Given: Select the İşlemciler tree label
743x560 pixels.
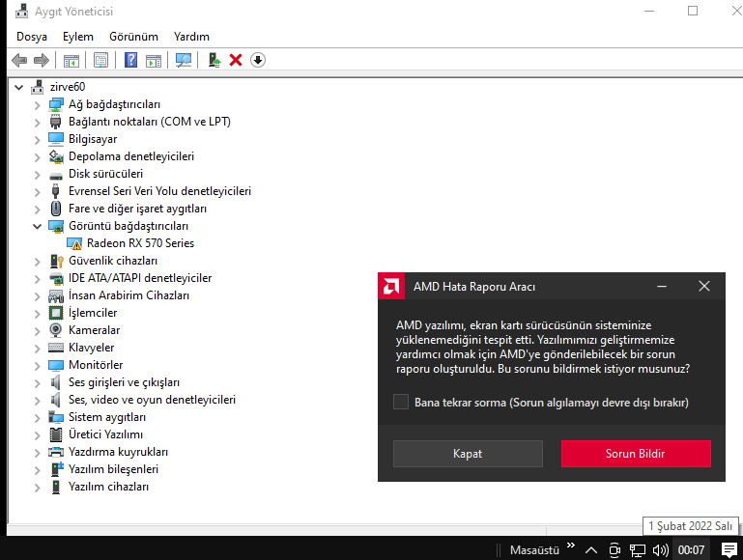Looking at the screenshot, I should coord(93,313).
